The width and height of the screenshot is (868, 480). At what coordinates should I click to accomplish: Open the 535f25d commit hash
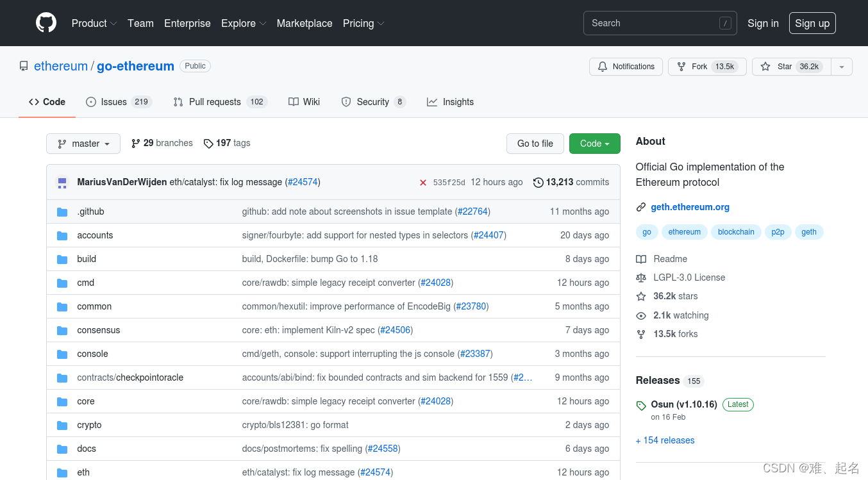(x=449, y=183)
